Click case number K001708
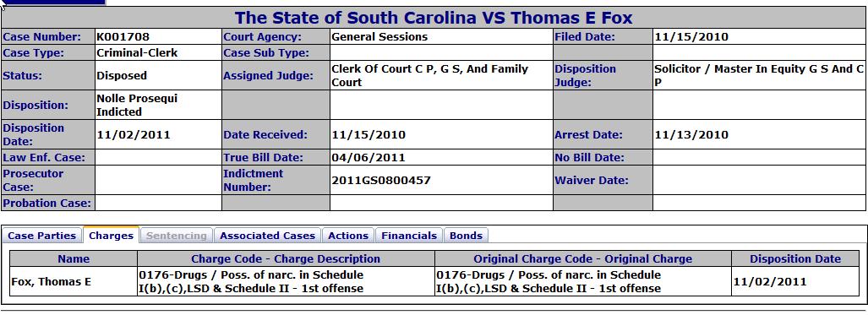Image resolution: width=868 pixels, height=315 pixels. coord(123,37)
